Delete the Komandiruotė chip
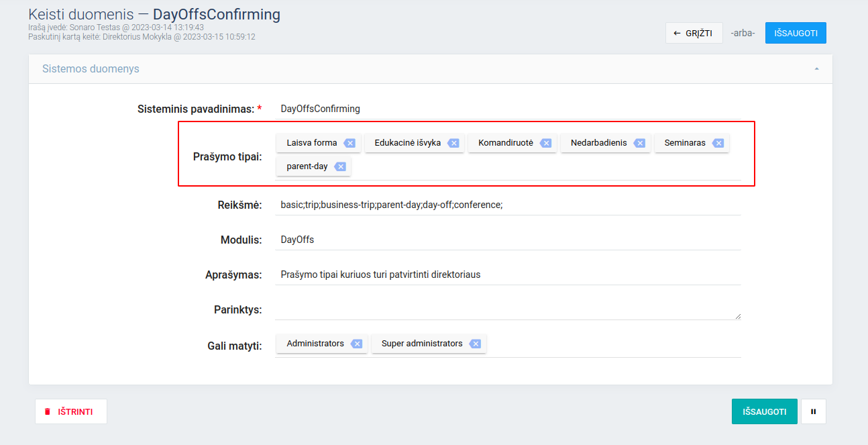 [x=545, y=143]
